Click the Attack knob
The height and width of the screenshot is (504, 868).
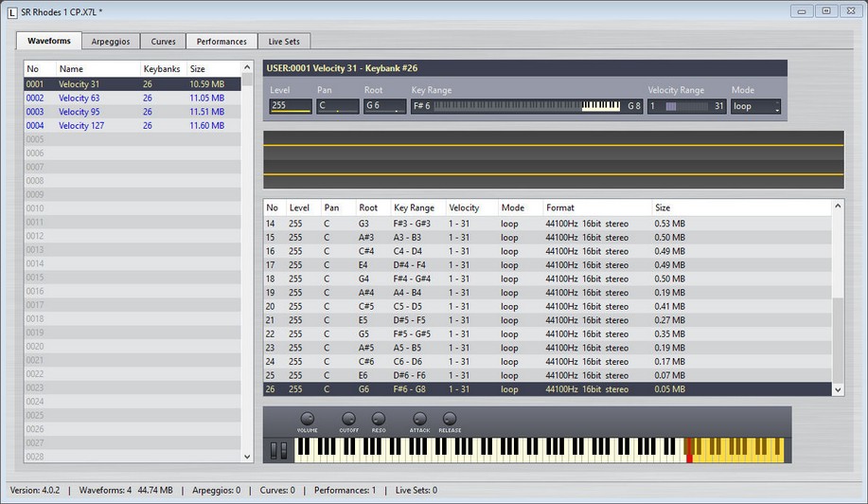[x=419, y=419]
